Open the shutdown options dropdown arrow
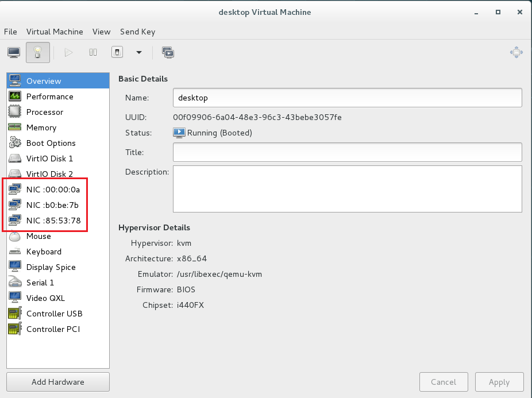 pos(139,53)
